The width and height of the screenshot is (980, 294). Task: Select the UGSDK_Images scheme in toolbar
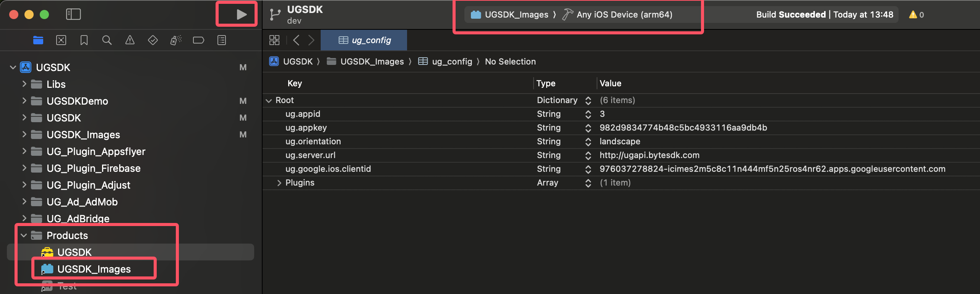(x=510, y=15)
